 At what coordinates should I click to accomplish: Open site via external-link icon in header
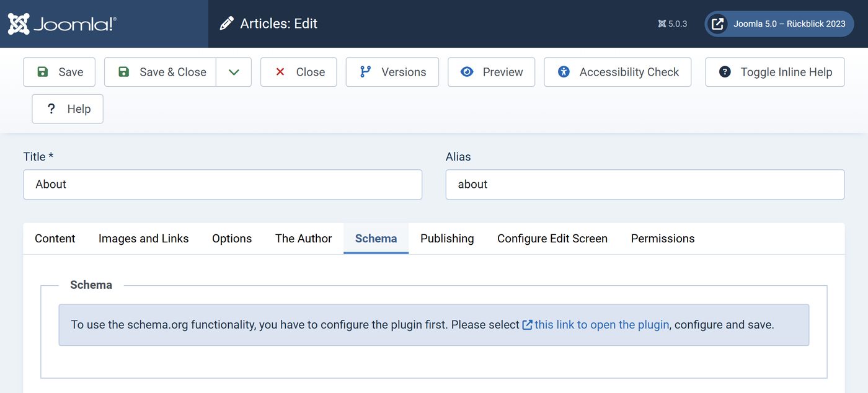[717, 24]
